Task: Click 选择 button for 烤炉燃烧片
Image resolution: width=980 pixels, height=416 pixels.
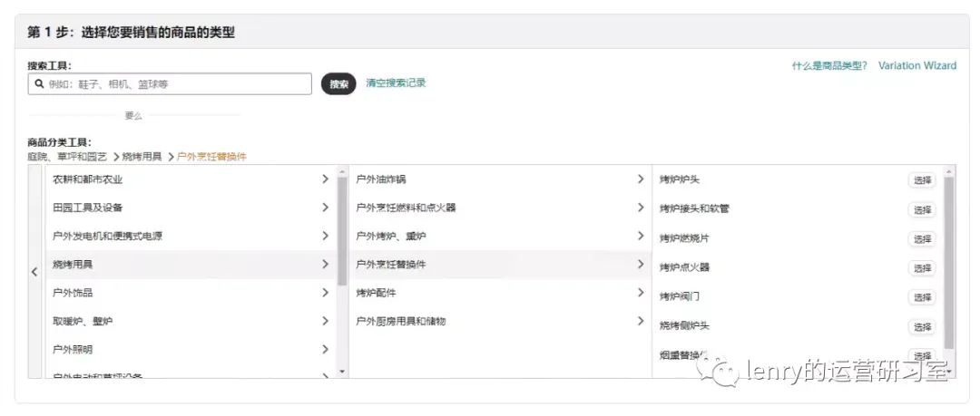Action: 922,238
